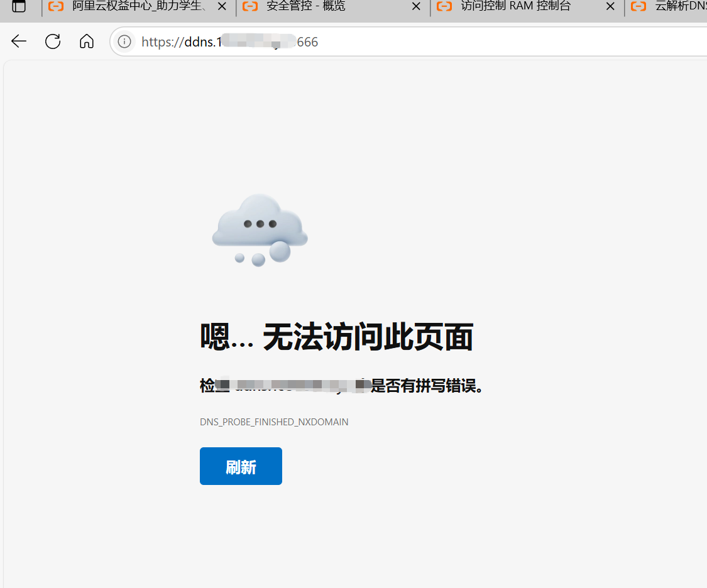Click the address bar URL field
707x588 pixels.
pyautogui.click(x=408, y=41)
